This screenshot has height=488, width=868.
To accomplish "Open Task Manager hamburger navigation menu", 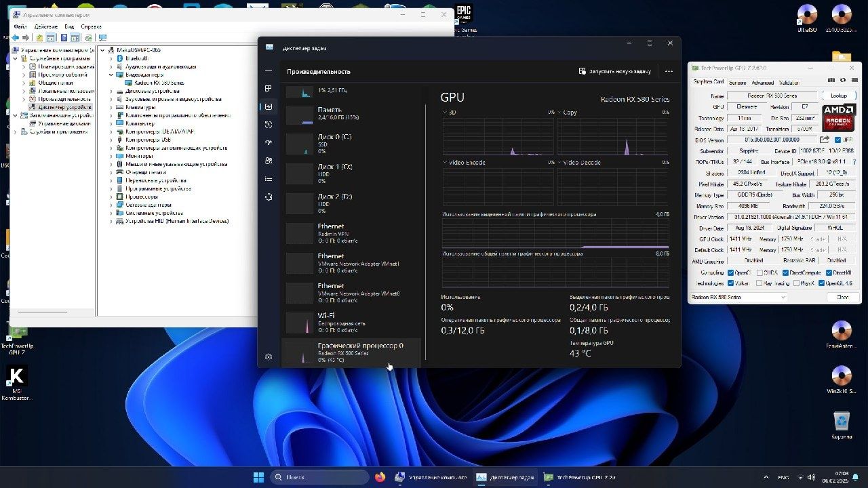I will 269,70.
